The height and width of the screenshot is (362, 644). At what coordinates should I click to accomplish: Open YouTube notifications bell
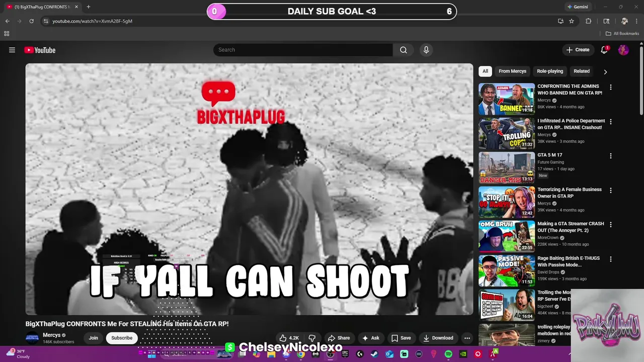[605, 50]
